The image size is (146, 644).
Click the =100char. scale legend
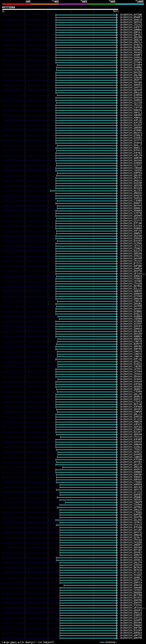pyautogui.click(x=108, y=642)
